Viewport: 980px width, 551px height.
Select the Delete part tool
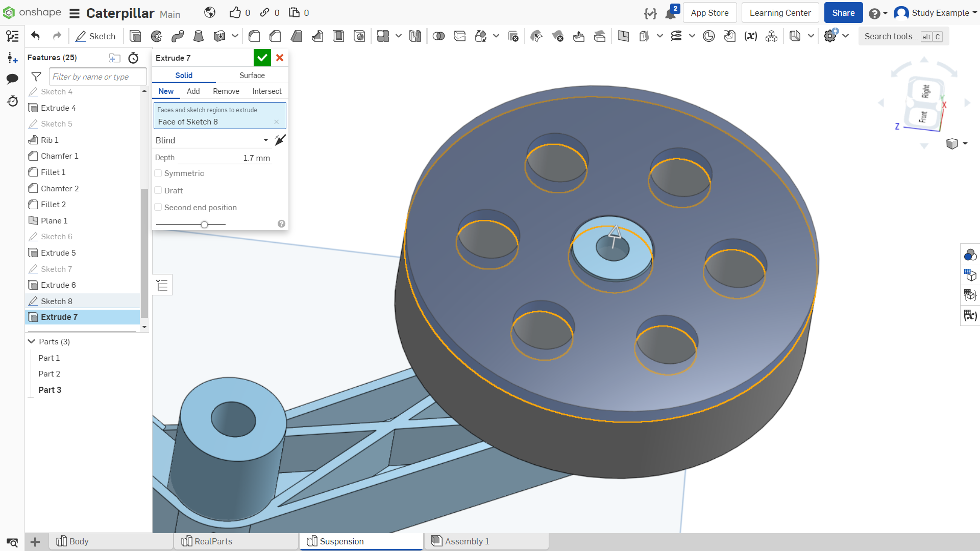point(513,36)
